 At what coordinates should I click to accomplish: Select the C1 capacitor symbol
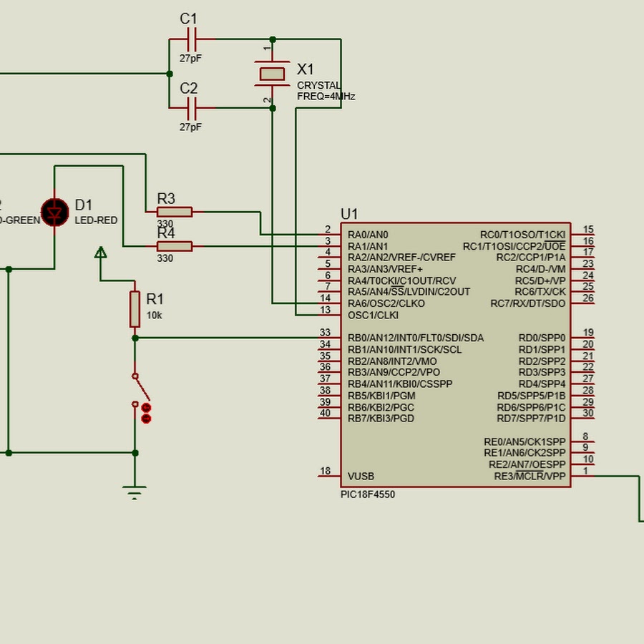(191, 39)
